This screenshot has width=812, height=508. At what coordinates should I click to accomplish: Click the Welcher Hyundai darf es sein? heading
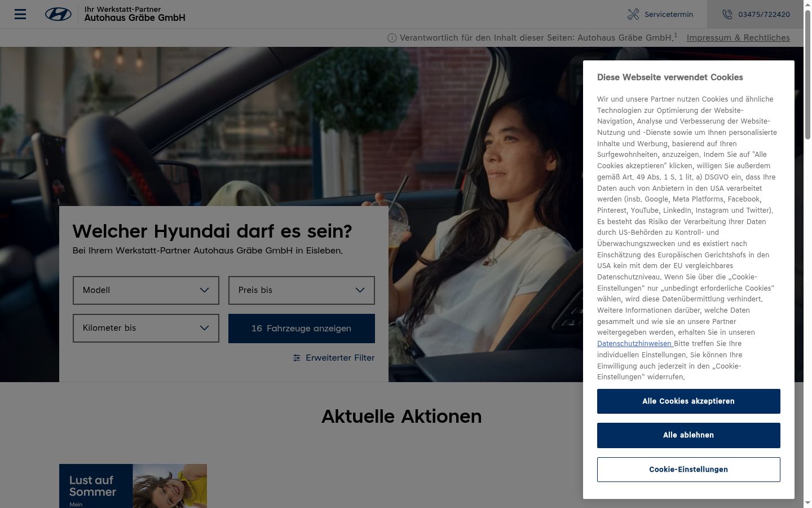click(x=212, y=231)
